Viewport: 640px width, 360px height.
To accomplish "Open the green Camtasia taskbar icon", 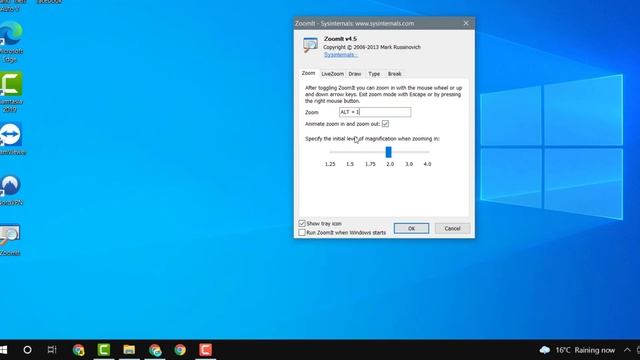I will pos(104,350).
